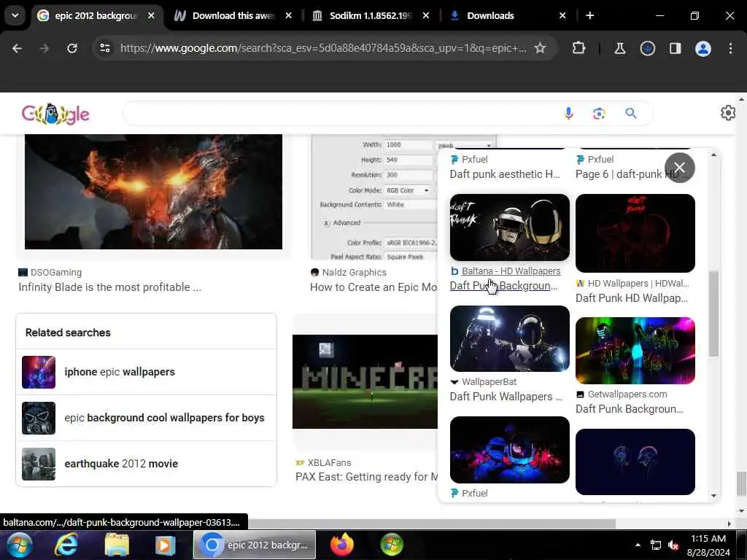The image size is (747, 560).
Task: Open Chrome three-dot menu
Action: tap(730, 48)
